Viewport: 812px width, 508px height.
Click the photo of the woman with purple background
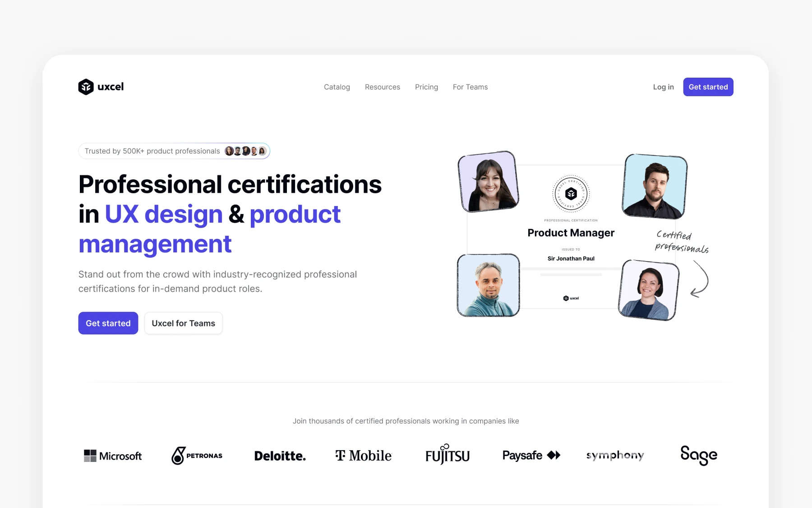click(x=489, y=182)
